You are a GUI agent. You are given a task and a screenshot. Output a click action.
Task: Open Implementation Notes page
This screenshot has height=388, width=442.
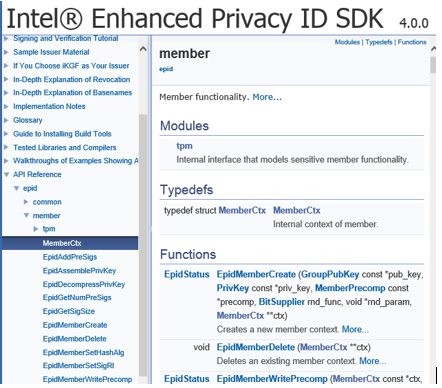49,106
